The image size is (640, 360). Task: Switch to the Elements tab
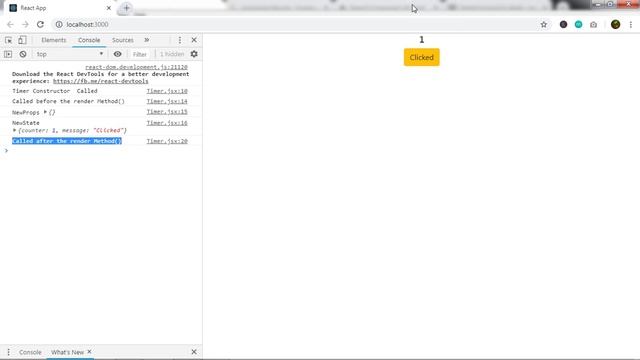[x=53, y=40]
